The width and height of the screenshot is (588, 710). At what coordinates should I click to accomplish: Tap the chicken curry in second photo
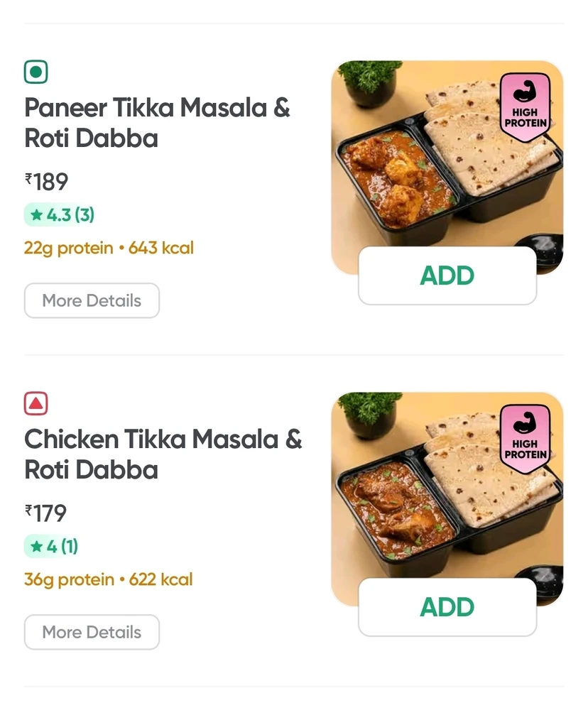(394, 509)
